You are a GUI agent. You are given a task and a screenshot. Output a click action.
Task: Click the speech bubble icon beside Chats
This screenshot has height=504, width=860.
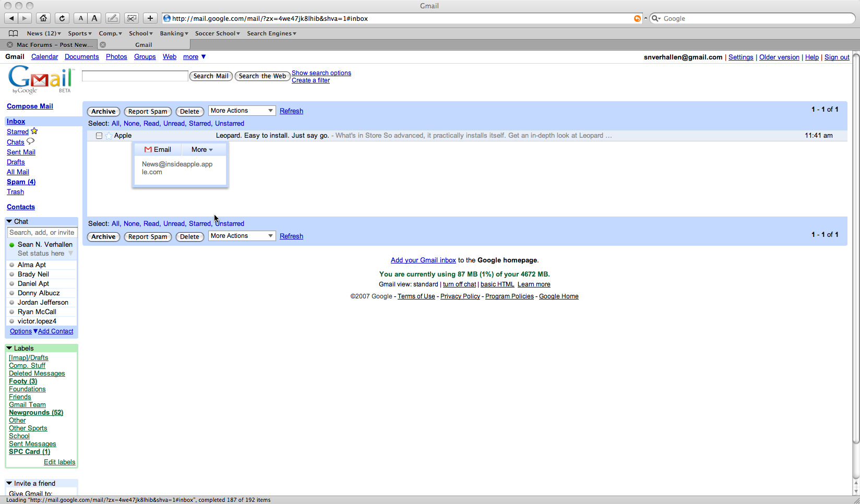(30, 141)
